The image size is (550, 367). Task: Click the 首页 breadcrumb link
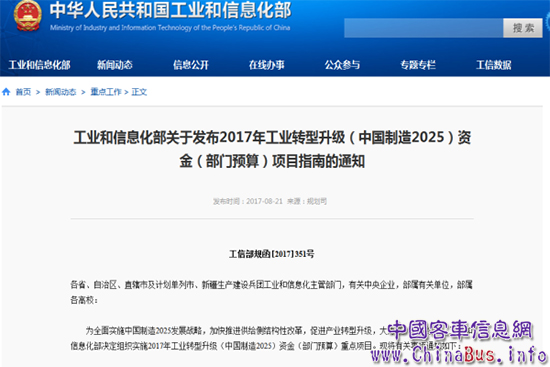(x=24, y=92)
